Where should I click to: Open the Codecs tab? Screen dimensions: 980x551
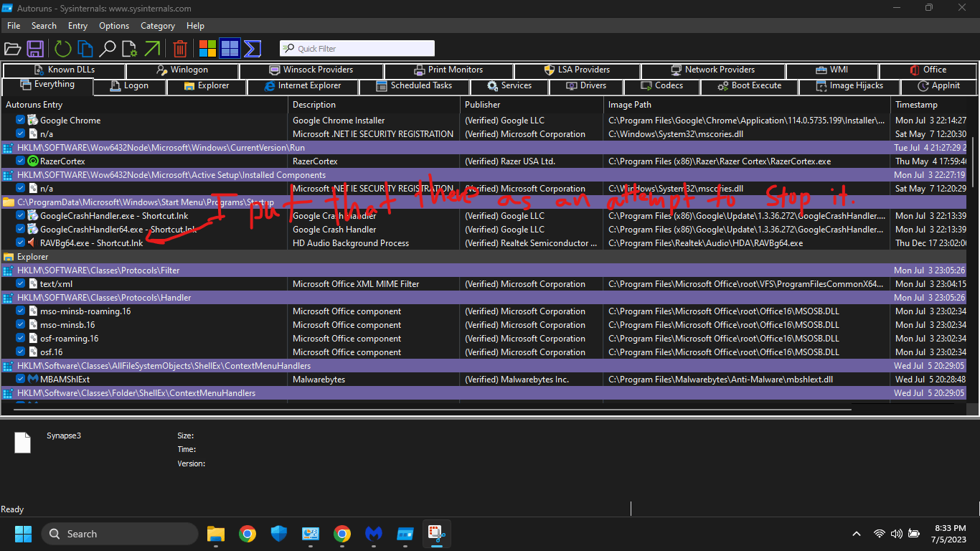tap(662, 85)
